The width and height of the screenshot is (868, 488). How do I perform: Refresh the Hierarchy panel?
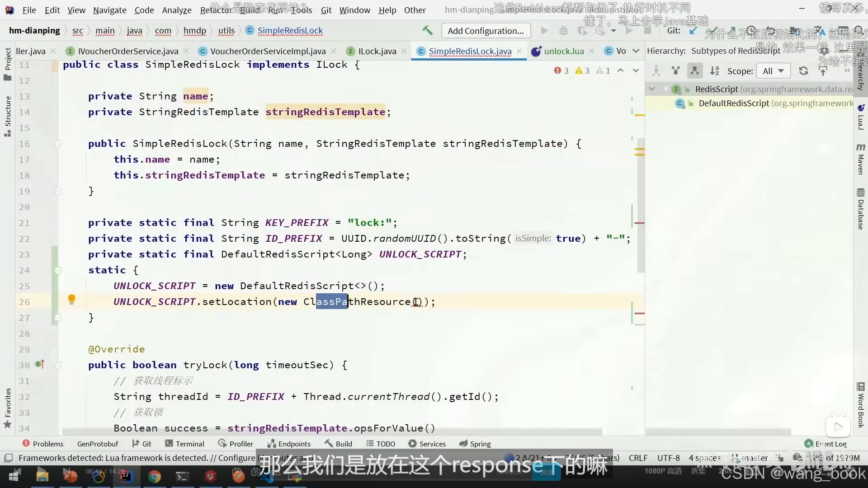[x=803, y=71]
